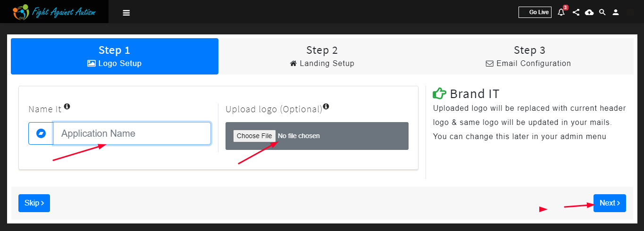Image resolution: width=644 pixels, height=231 pixels.
Task: Focus the Application Name input field
Action: click(132, 133)
